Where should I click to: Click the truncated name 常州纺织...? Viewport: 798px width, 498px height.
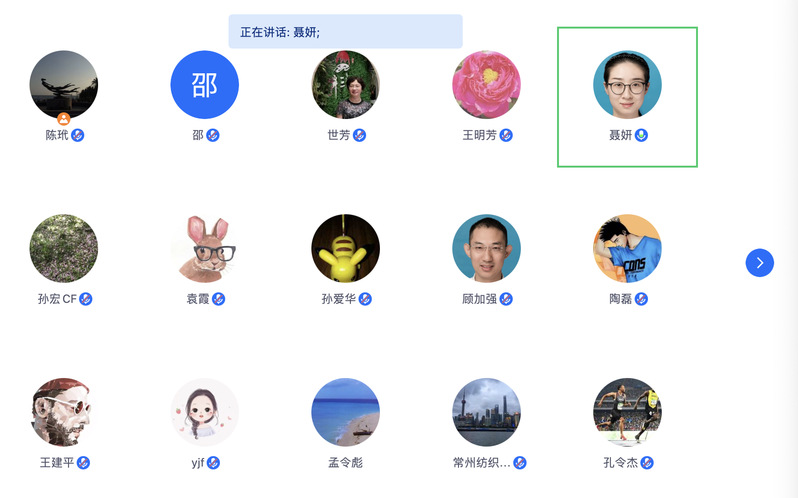pyautogui.click(x=481, y=463)
